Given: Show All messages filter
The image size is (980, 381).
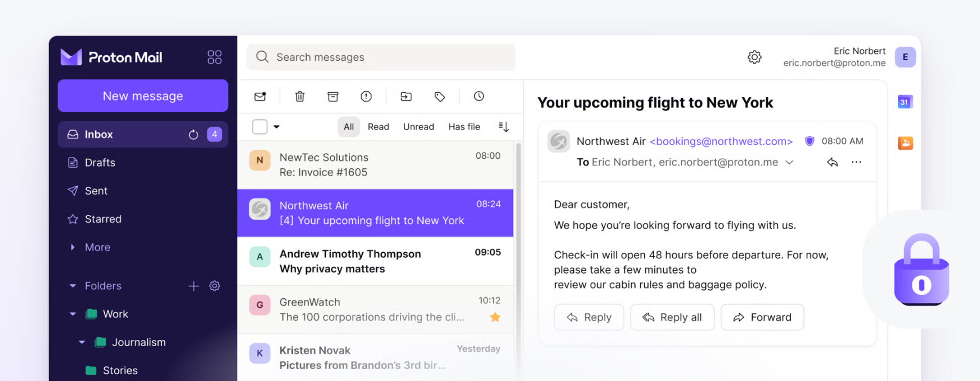Looking at the screenshot, I should click(349, 127).
